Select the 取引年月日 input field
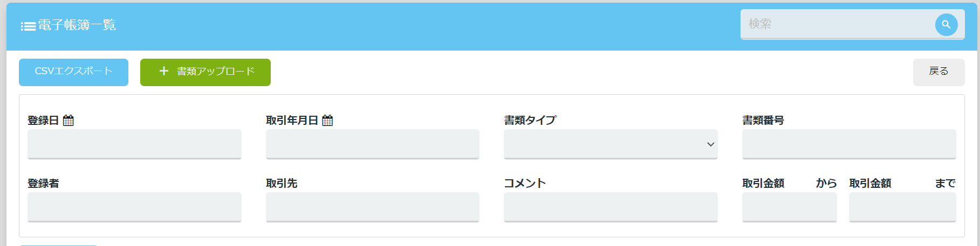Image resolution: width=980 pixels, height=246 pixels. tap(373, 144)
